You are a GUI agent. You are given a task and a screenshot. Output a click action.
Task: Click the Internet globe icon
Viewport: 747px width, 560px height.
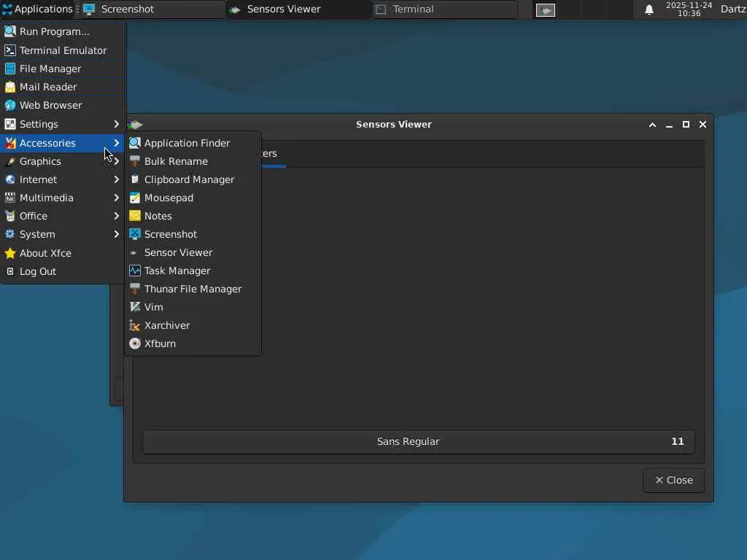10,179
